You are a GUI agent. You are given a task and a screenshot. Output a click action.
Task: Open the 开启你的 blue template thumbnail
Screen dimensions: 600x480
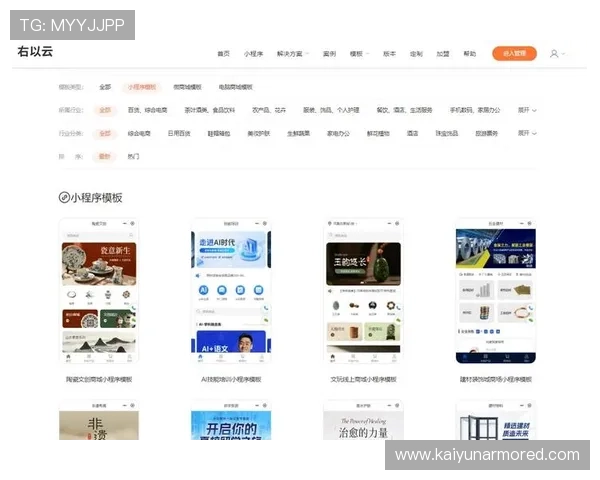(231, 420)
